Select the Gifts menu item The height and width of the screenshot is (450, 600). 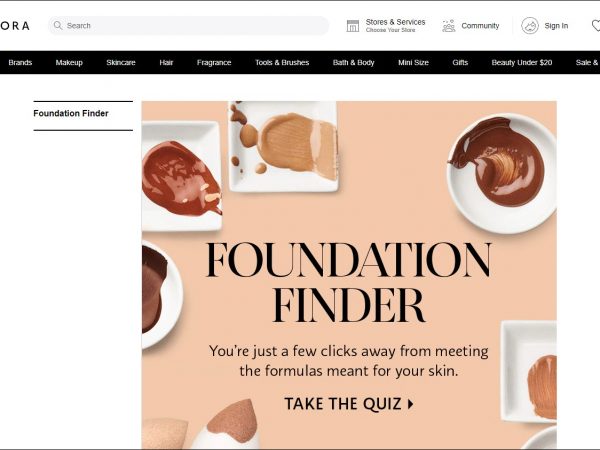(460, 62)
